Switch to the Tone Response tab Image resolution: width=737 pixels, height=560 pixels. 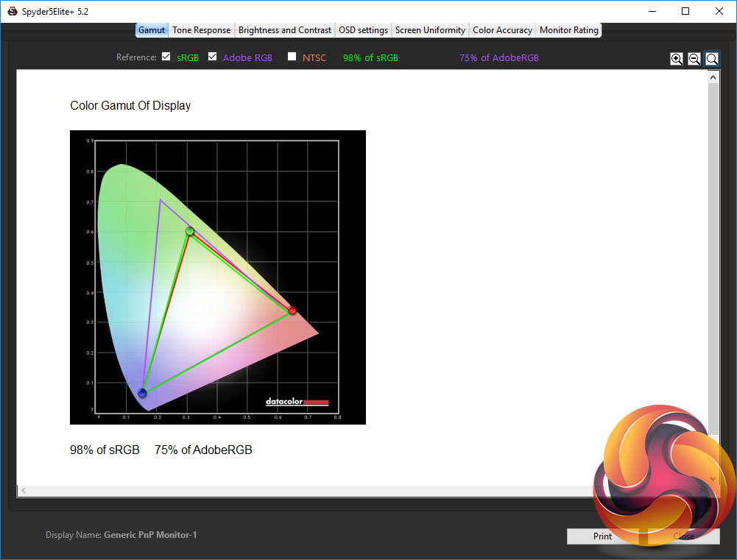click(x=202, y=30)
